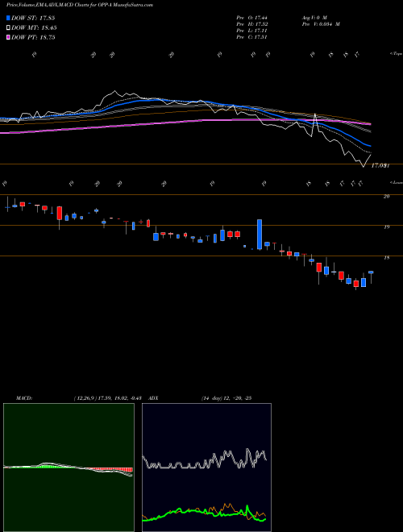Click the last blue candlestick near 17.5

tap(371, 272)
